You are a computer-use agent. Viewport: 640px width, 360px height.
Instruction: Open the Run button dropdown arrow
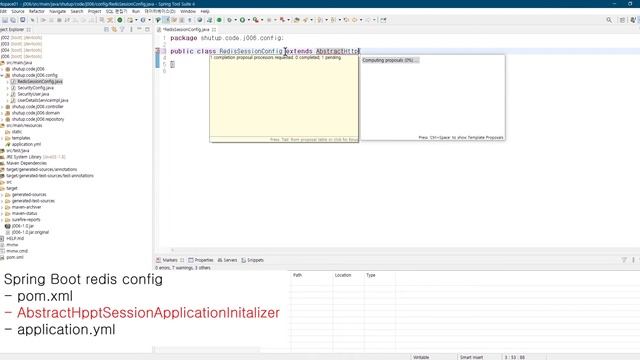(249, 20)
